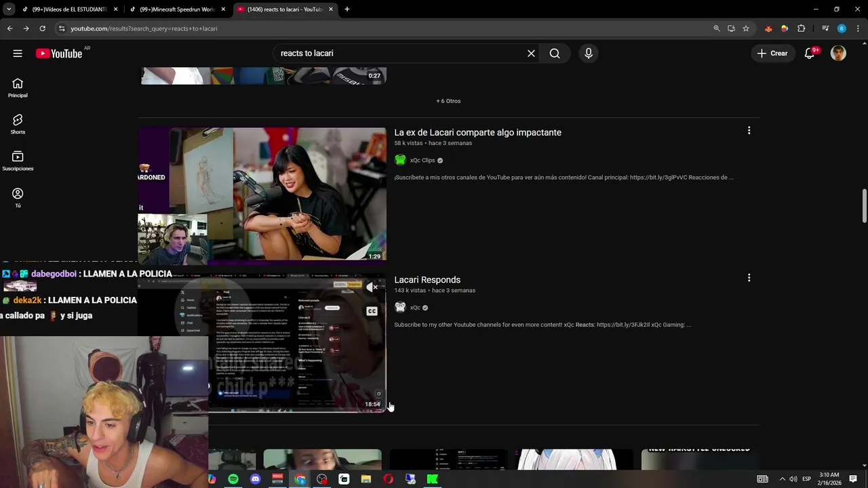
Task: Open the Chrome three-dot menu
Action: point(858,28)
